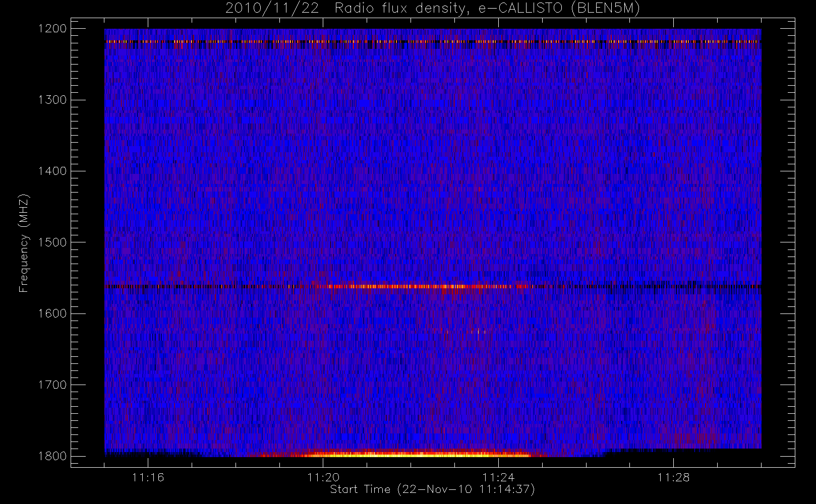Click the 1500 frequency tick label
Image resolution: width=816 pixels, height=504 pixels.
(52, 242)
